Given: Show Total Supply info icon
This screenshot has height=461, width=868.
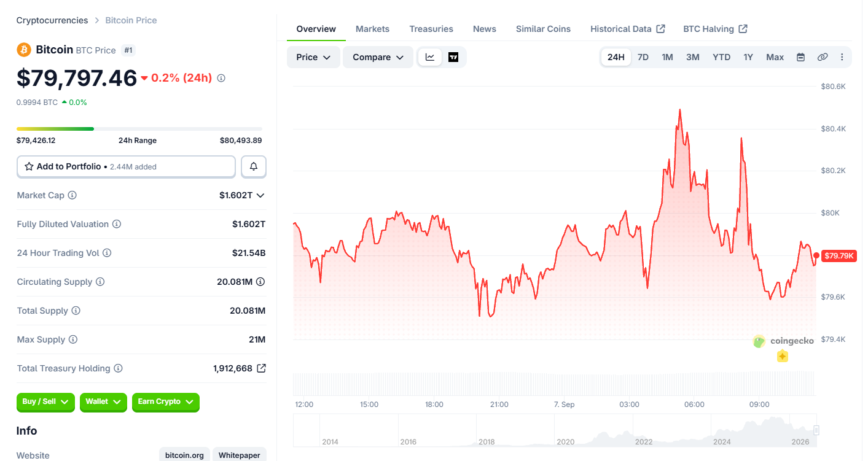Looking at the screenshot, I should pyautogui.click(x=76, y=311).
